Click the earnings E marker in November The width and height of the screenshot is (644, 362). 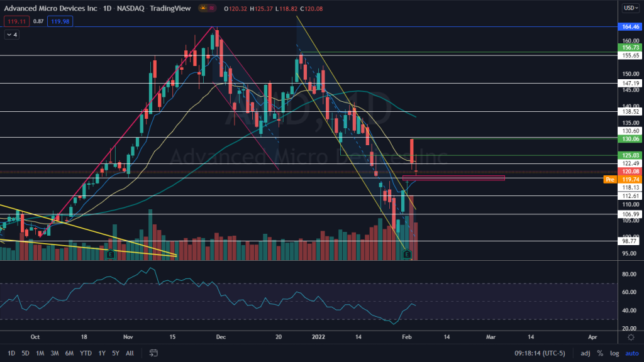[111, 255]
